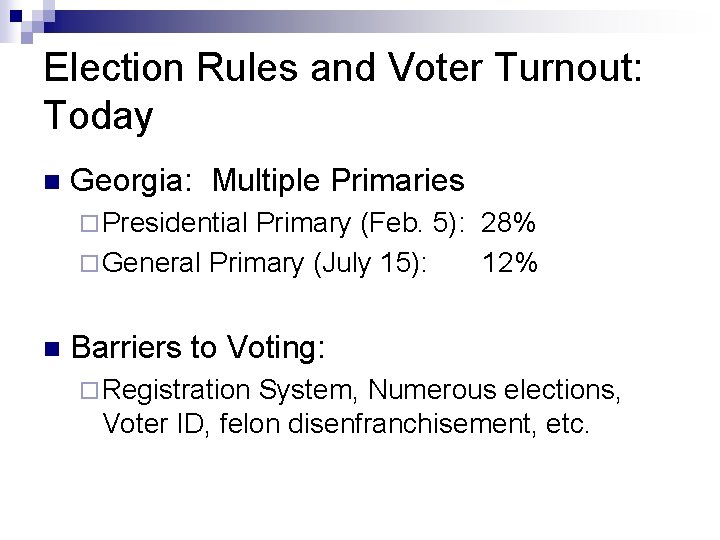Click the word etc. at end
720x540 pixels.
pyautogui.click(x=569, y=424)
